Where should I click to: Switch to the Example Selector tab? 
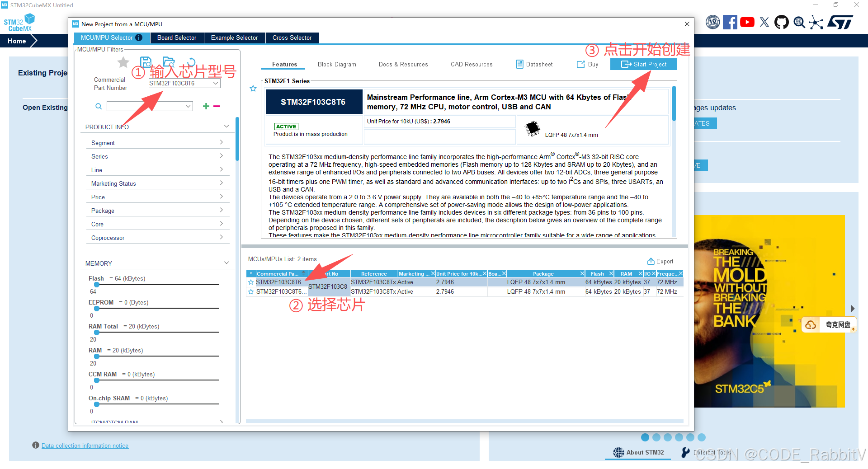[x=234, y=38]
